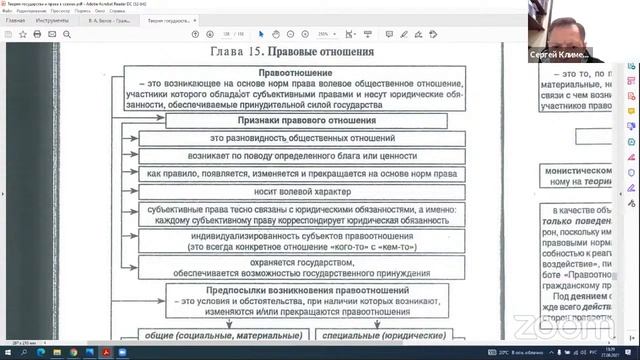
Task: Add a sticky note comment
Action: pos(389,35)
